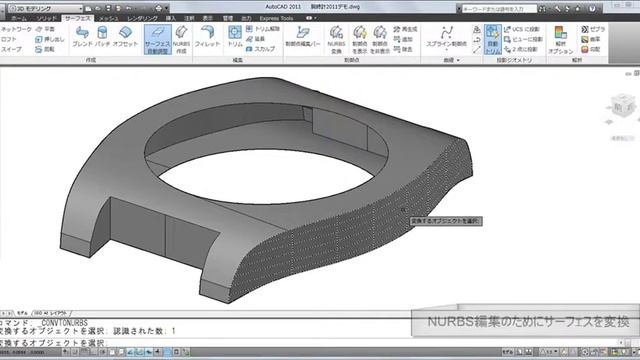Open the Quick Access toolbar customize arrow
Screen dimensions: 640x360
167,8
